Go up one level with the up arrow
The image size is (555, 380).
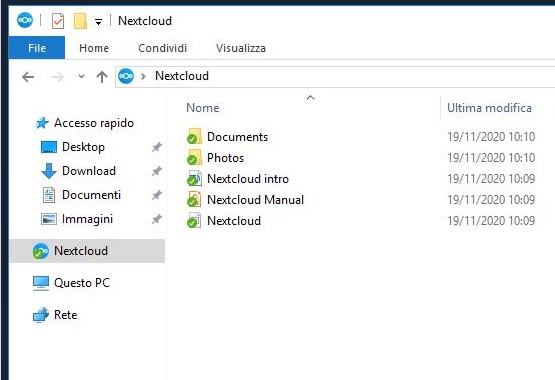click(102, 76)
